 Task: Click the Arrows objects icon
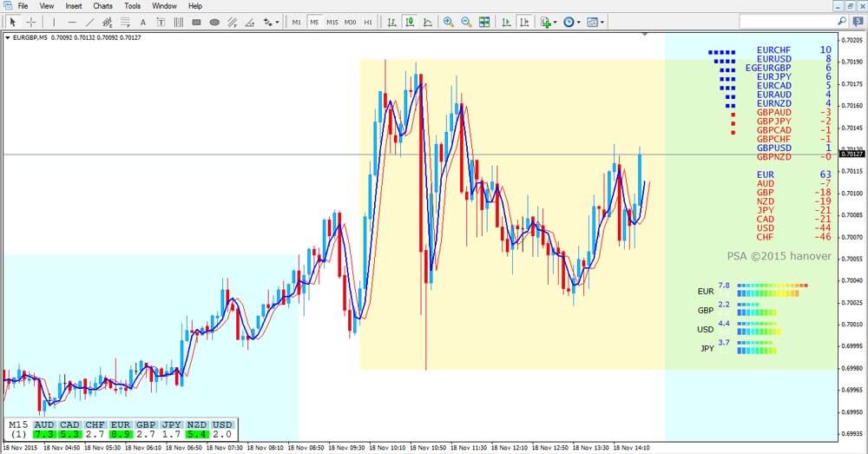point(268,23)
